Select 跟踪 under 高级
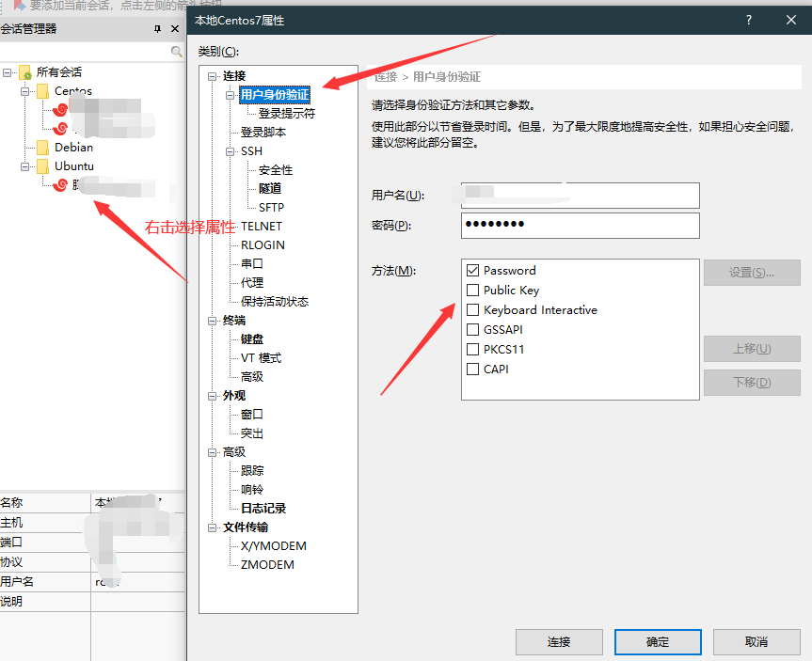 pyautogui.click(x=251, y=471)
